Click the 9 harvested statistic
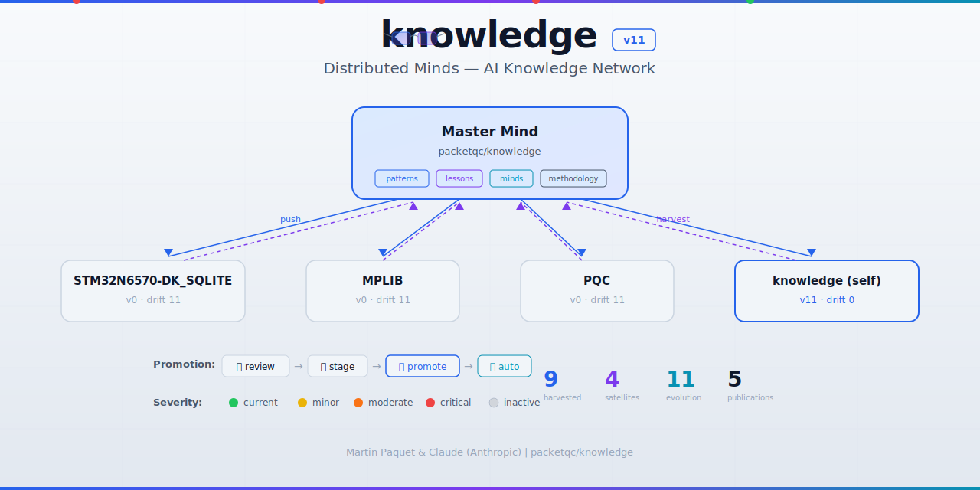 [562, 385]
